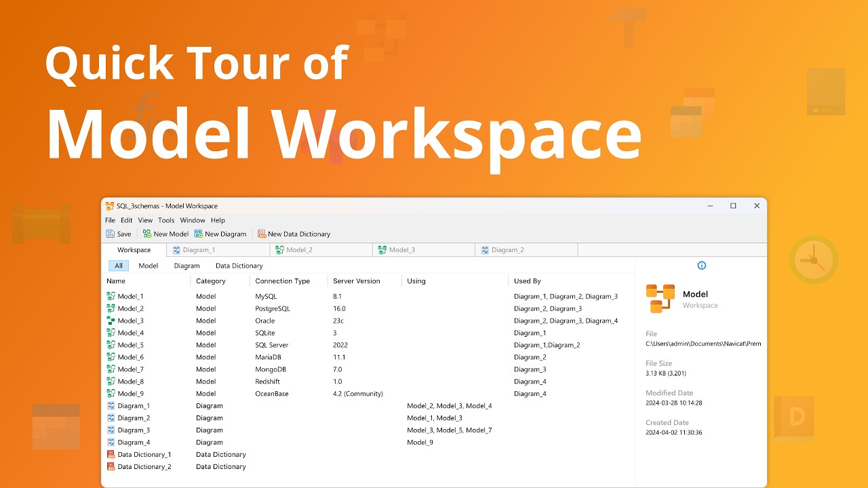
Task: Select the All filter button
Action: [119, 266]
